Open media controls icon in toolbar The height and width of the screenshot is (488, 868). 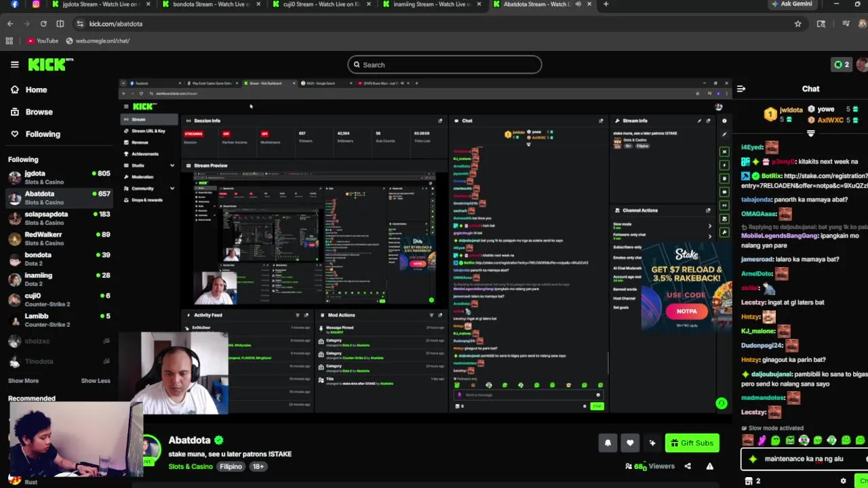coord(846,24)
